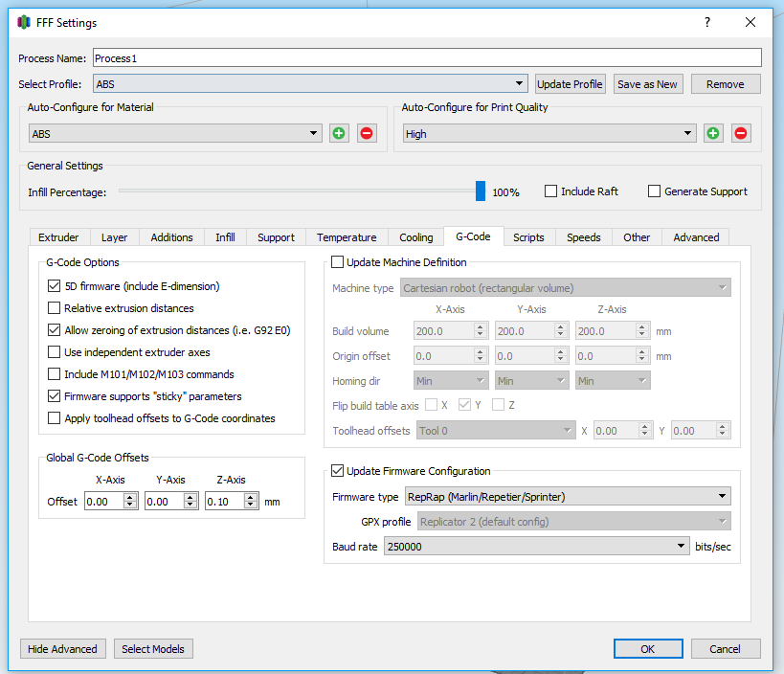The height and width of the screenshot is (674, 784).
Task: Decrease the X-Axis global offset stepper
Action: 130,505
